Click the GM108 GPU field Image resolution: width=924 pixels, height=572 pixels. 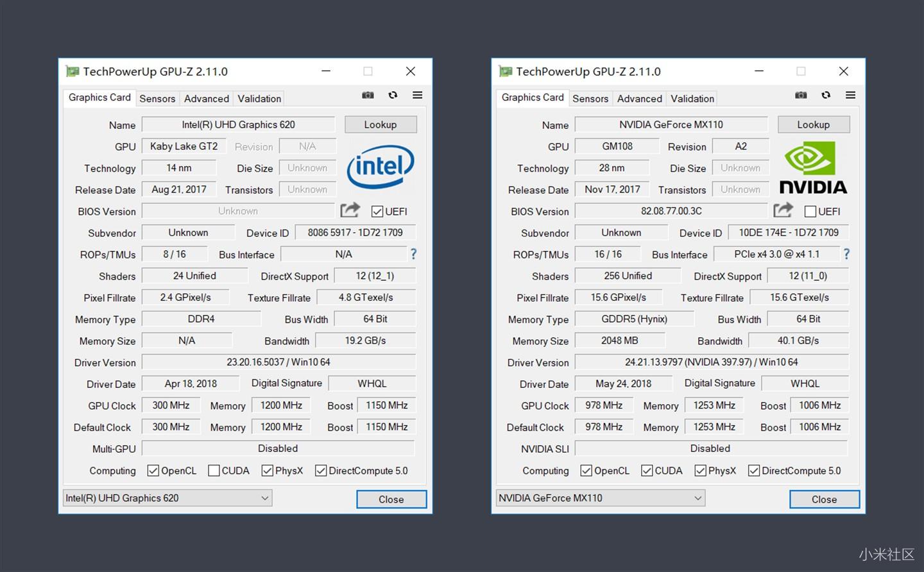coord(617,146)
